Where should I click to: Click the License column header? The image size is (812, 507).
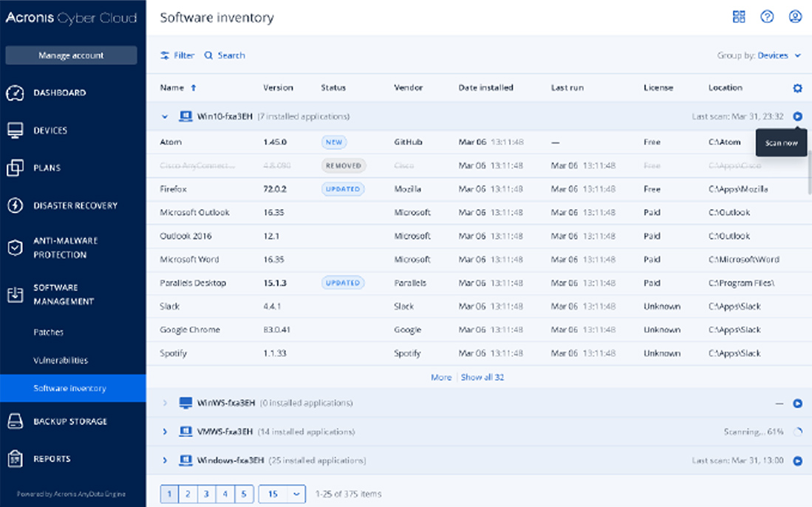pos(658,88)
